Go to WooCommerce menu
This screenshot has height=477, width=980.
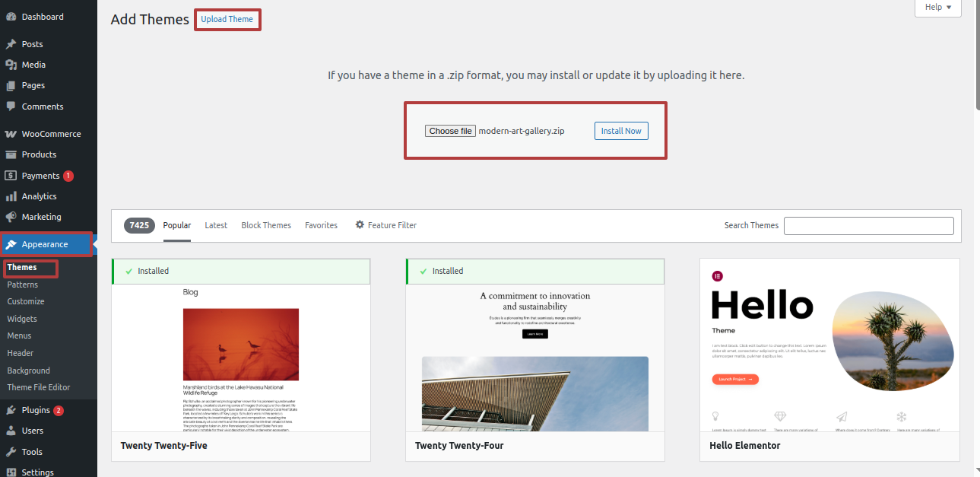tap(49, 134)
